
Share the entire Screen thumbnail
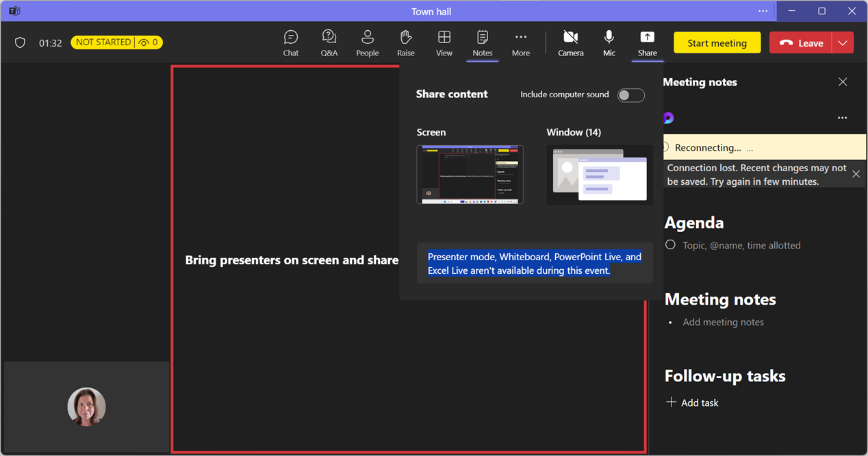tap(470, 175)
